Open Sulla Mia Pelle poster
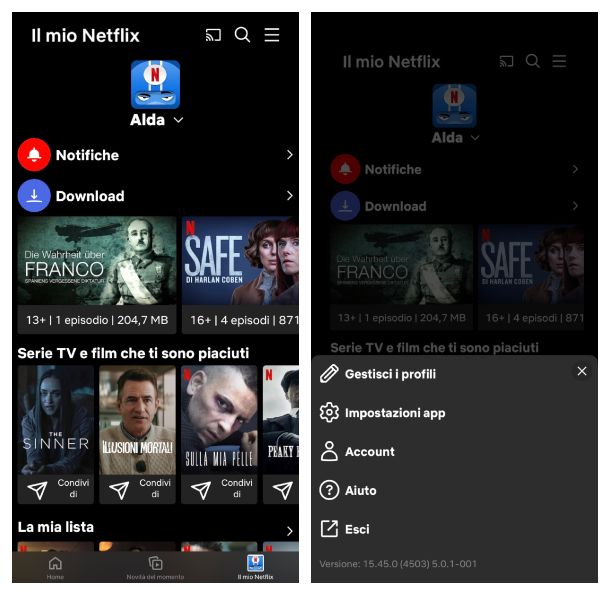The width and height of the screenshot is (610, 595). [x=219, y=420]
